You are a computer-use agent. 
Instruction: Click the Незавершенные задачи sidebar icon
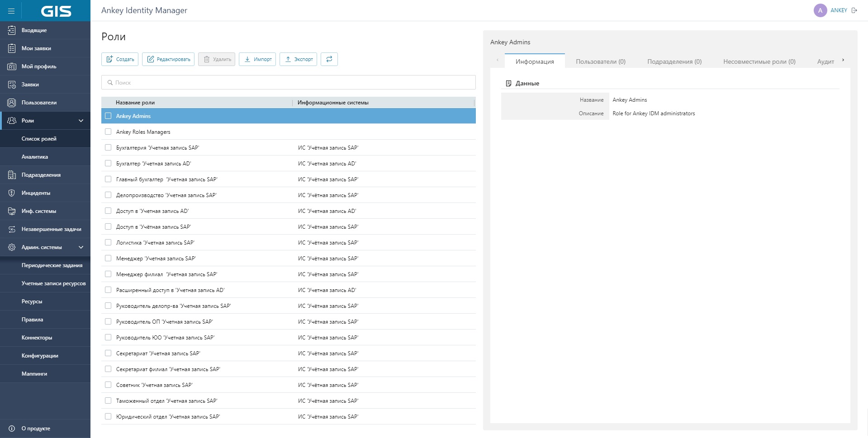[12, 229]
